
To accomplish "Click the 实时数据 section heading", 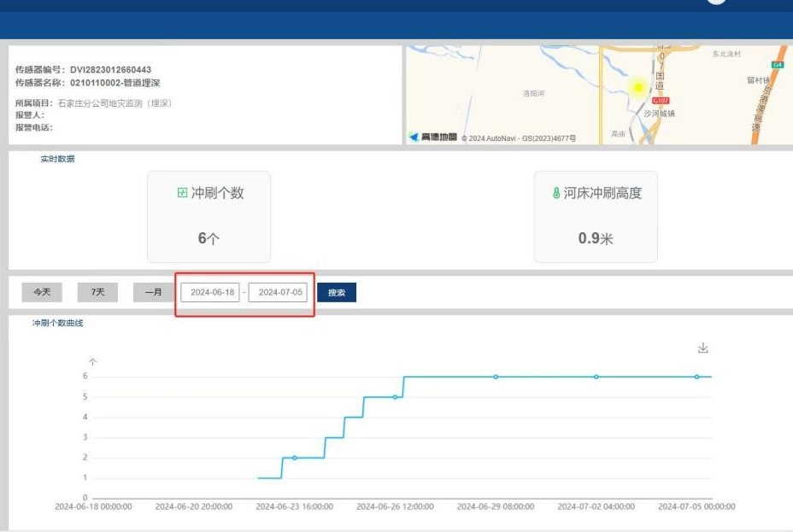I will 57,159.
